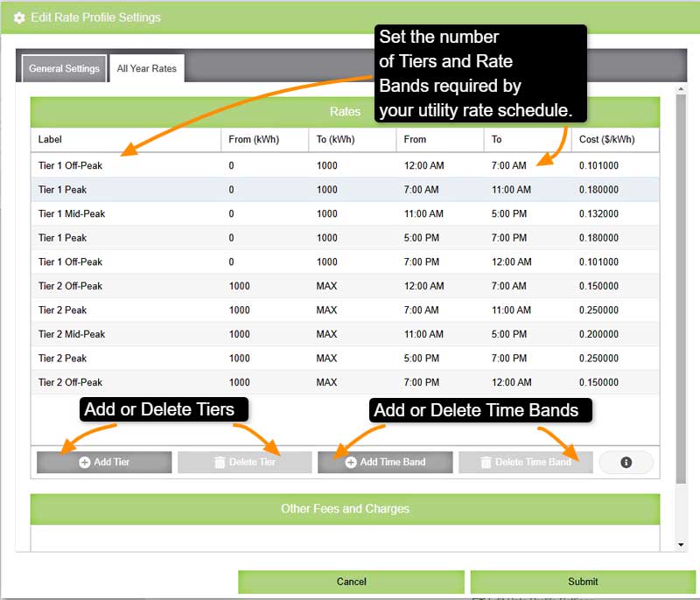Edit the 0.101000 cost in first row

(x=598, y=165)
